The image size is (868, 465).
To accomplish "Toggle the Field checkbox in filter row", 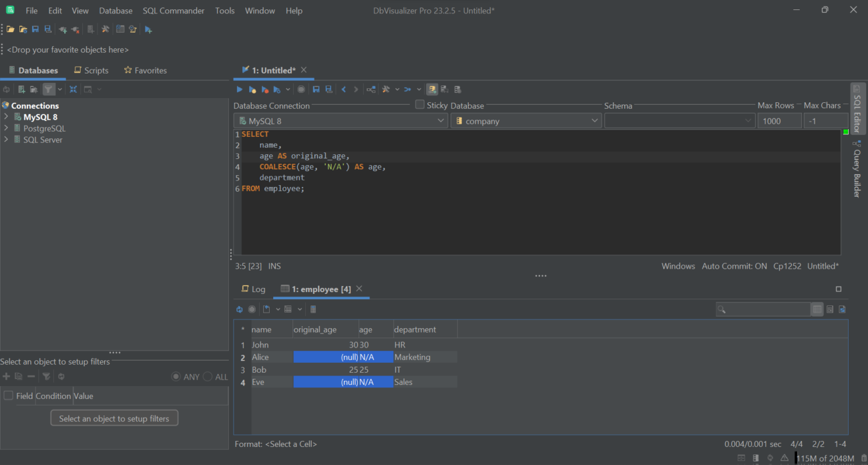I will click(7, 396).
